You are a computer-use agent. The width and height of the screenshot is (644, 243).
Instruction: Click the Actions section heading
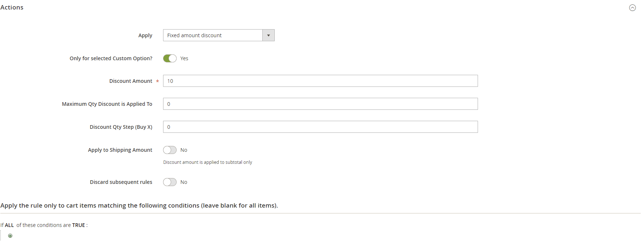click(12, 7)
